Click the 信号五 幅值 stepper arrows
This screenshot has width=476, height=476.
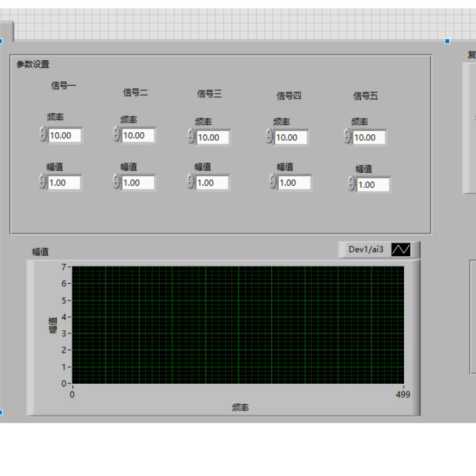pos(351,183)
